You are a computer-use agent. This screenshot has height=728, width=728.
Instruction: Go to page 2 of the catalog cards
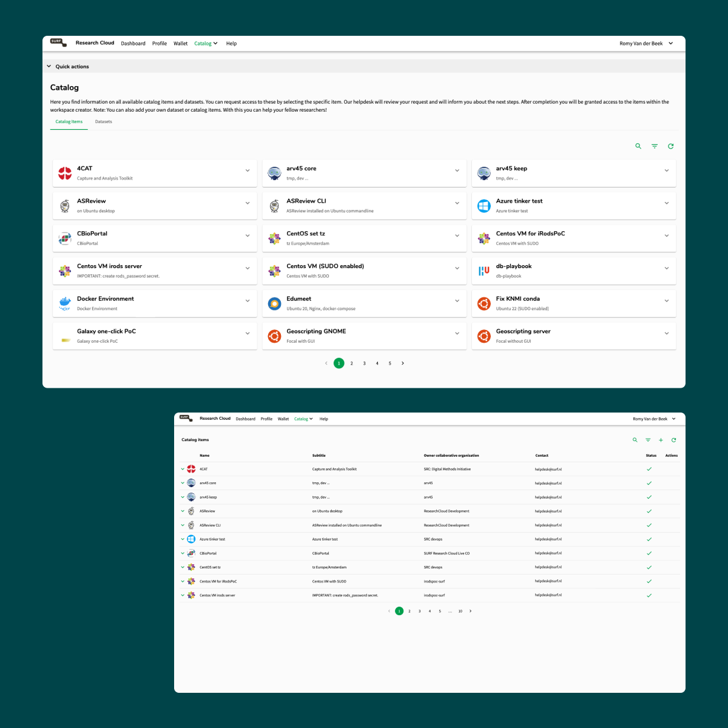tap(352, 363)
